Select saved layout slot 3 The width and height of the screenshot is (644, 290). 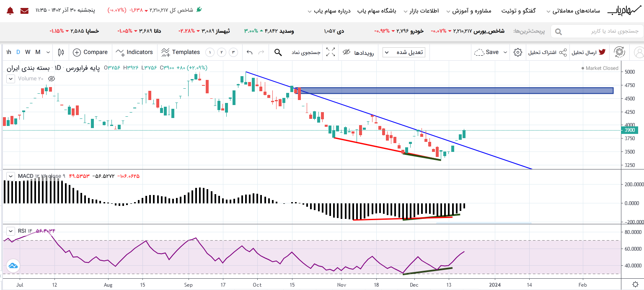(233, 52)
